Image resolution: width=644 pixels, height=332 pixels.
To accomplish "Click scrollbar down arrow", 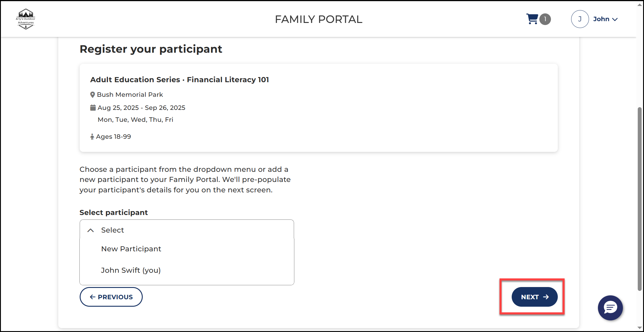I will point(640,328).
